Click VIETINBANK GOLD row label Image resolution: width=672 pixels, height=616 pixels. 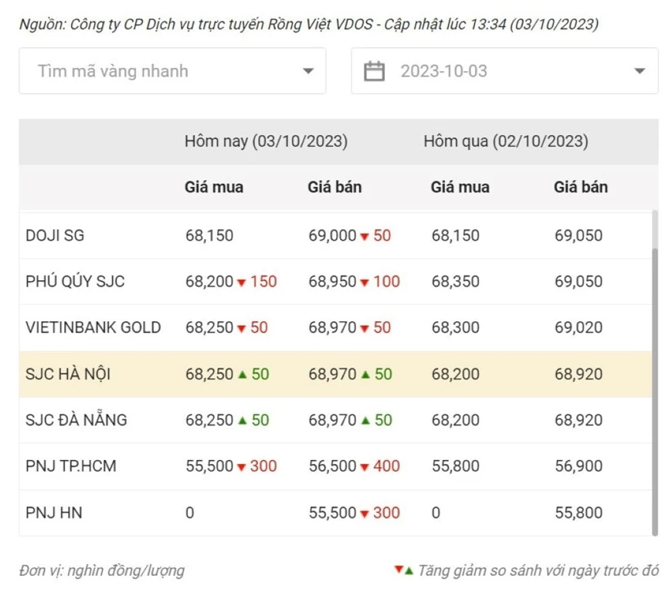[93, 327]
